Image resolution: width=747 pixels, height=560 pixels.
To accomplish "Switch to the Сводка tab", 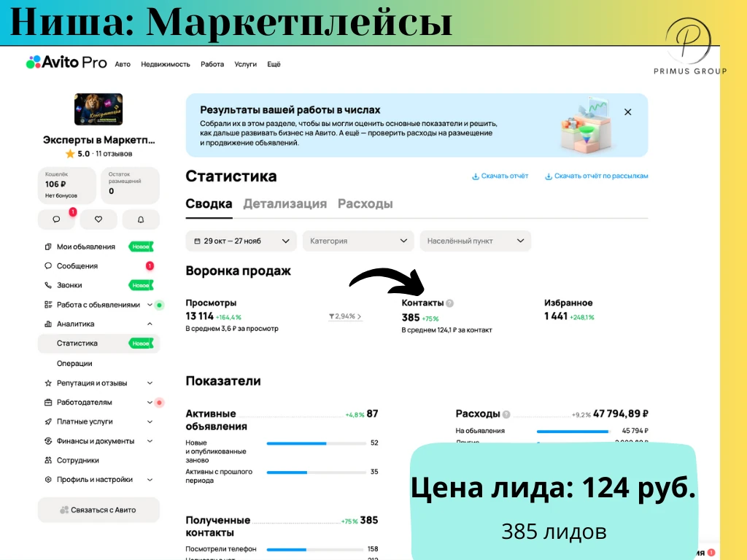I will pyautogui.click(x=209, y=204).
